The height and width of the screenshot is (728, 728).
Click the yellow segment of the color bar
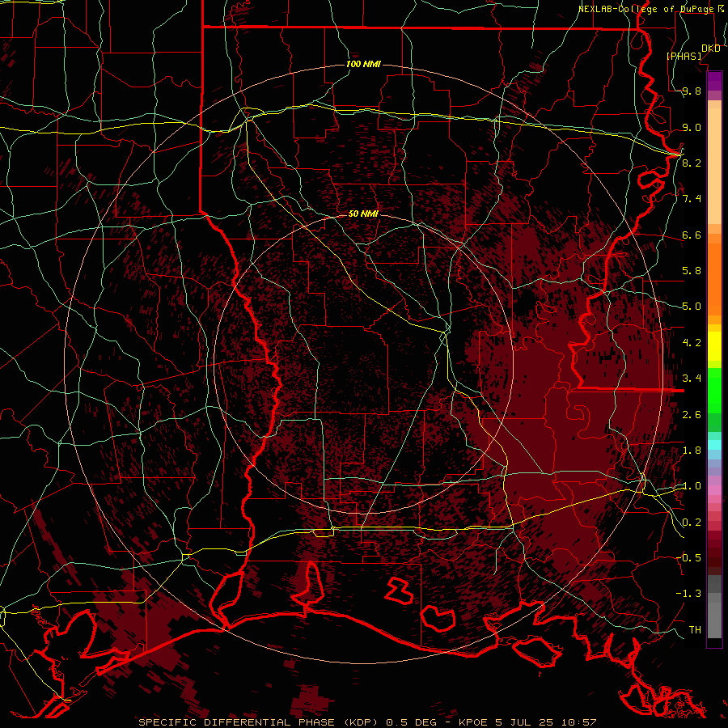click(x=714, y=346)
